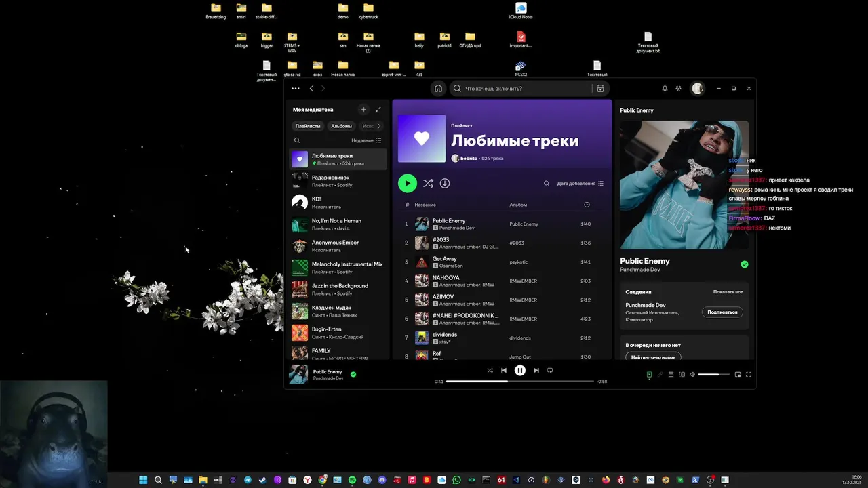Go forward with the right arrow
This screenshot has width=868, height=488.
(323, 88)
